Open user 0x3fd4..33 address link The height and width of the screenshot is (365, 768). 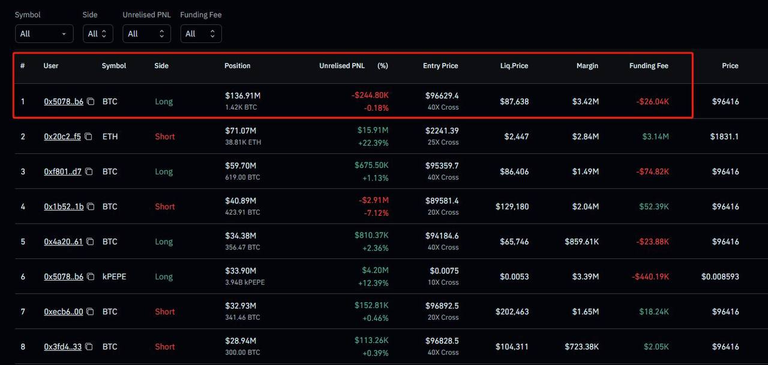[x=63, y=347]
